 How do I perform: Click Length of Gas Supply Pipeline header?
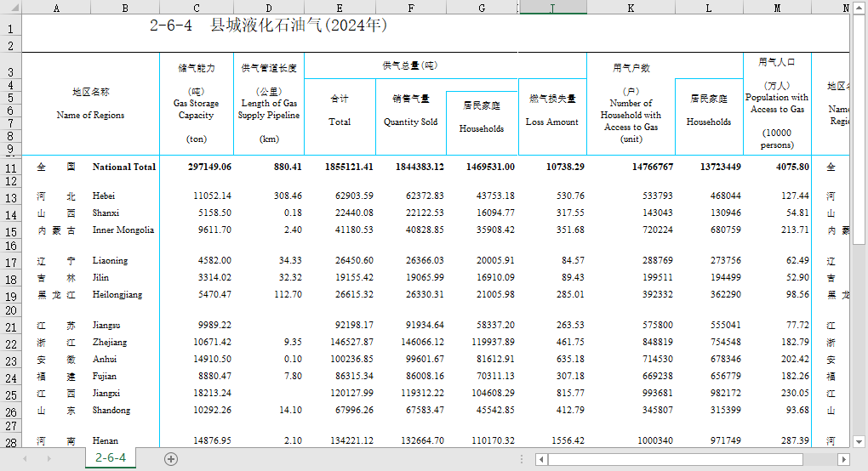pyautogui.click(x=269, y=104)
